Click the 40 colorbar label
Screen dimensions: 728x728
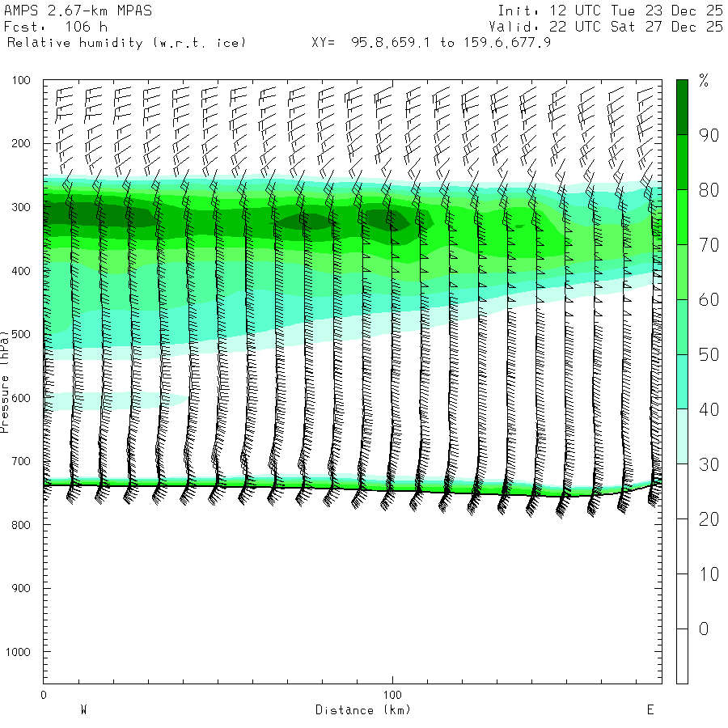(709, 409)
